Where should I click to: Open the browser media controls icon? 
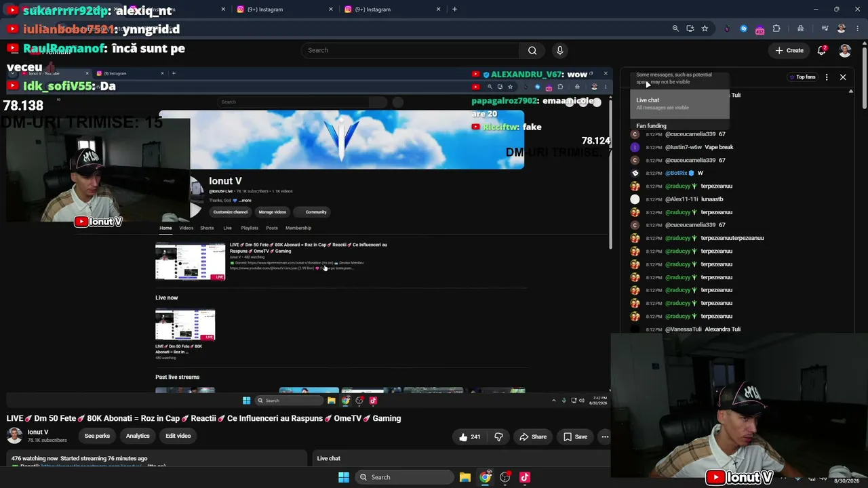825,28
